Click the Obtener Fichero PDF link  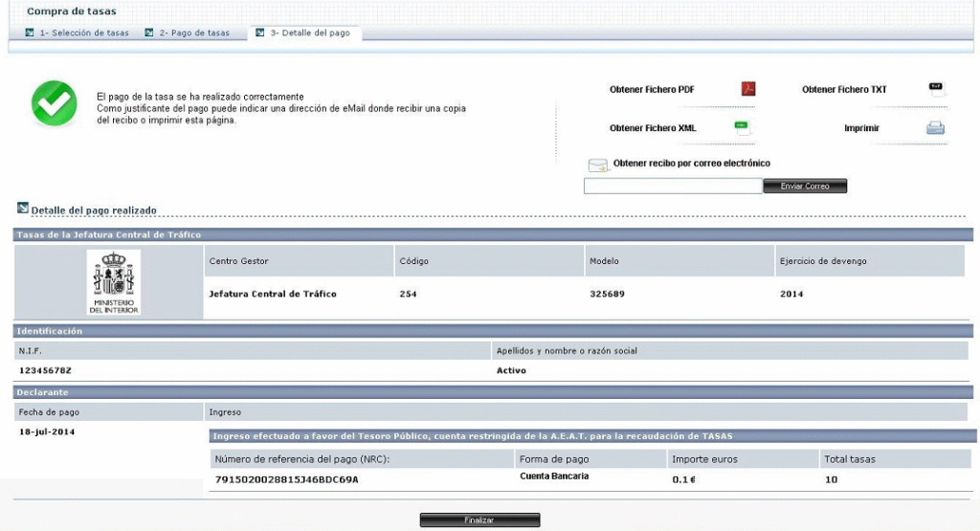tap(652, 90)
